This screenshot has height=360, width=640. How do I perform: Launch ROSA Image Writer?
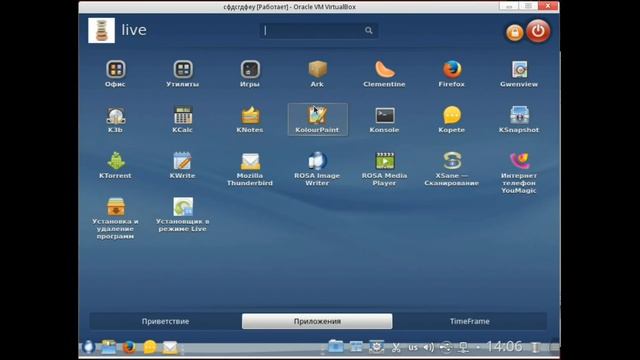[317, 169]
